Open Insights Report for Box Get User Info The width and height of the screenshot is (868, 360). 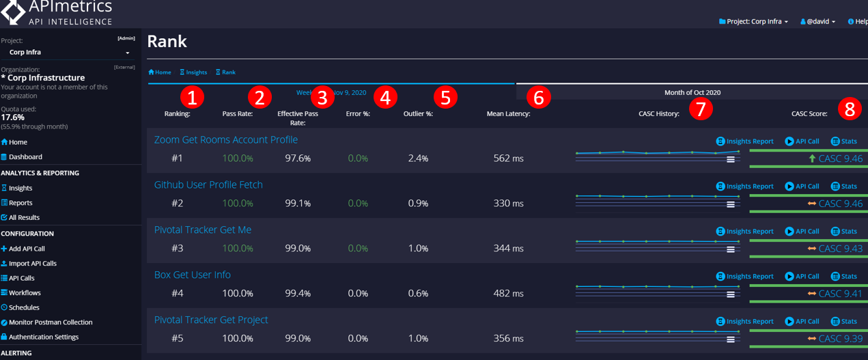click(744, 277)
